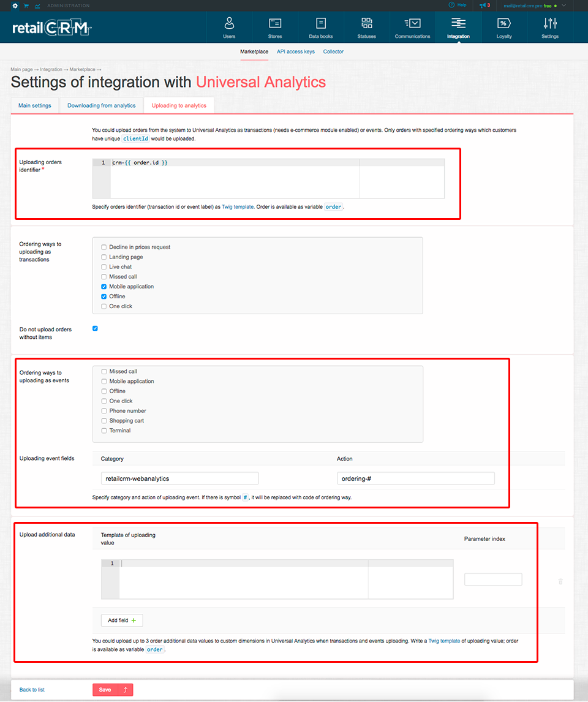The width and height of the screenshot is (588, 702).
Task: Focus the Template of uploading value editor
Action: [x=277, y=579]
